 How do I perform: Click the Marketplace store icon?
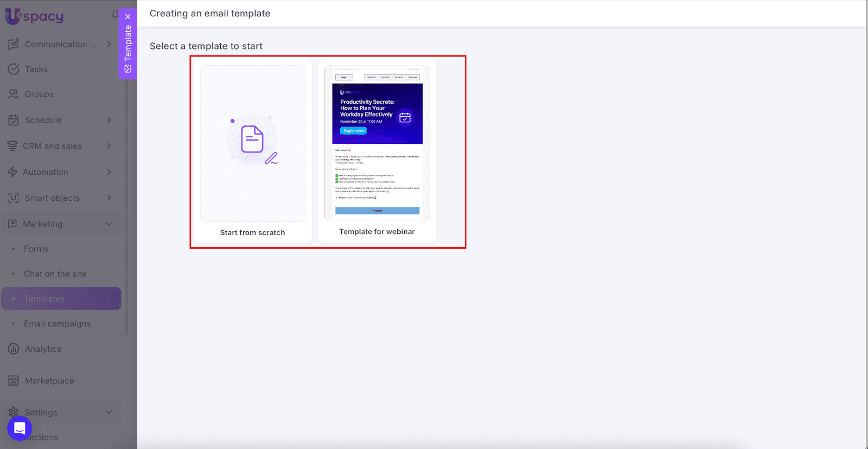14,381
